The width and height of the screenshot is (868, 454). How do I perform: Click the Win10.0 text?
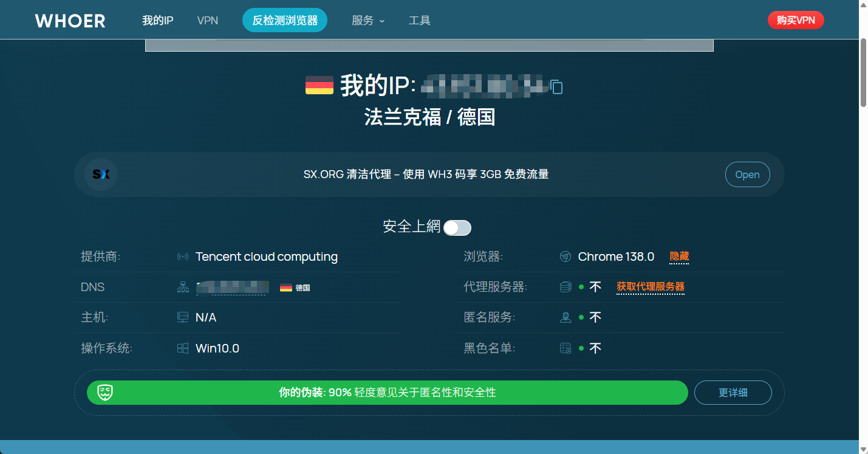[217, 348]
